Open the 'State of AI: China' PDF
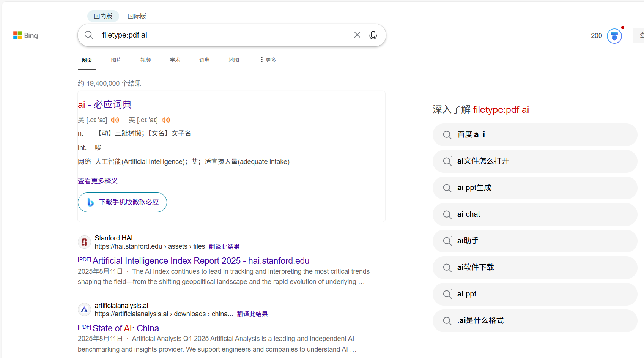The width and height of the screenshot is (644, 358). pyautogui.click(x=126, y=328)
